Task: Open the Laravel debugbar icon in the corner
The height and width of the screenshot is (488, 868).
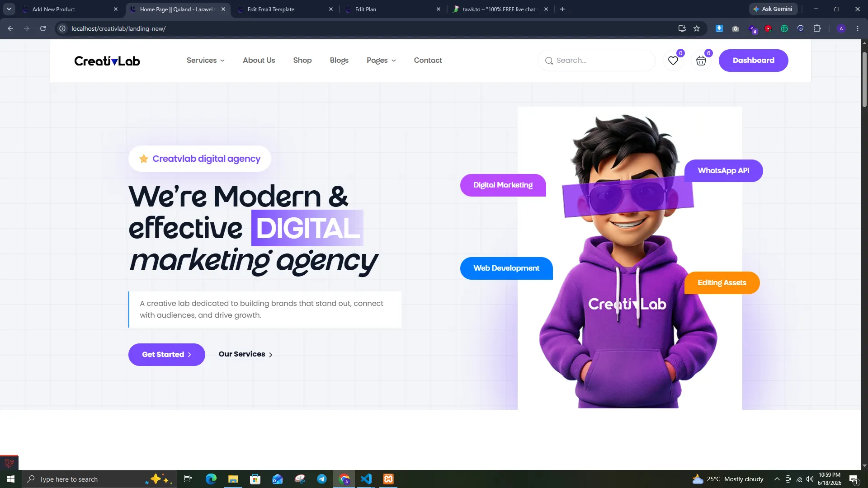Action: click(9, 463)
